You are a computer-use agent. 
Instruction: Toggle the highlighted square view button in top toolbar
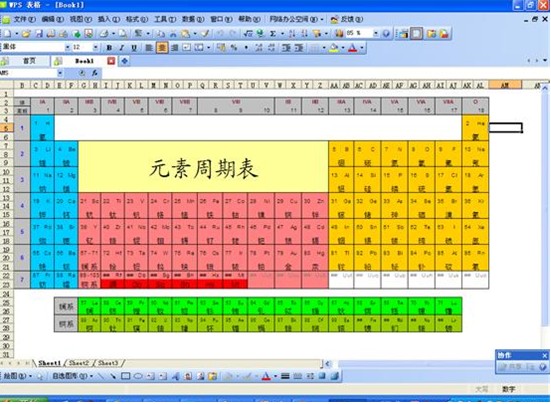[x=416, y=33]
